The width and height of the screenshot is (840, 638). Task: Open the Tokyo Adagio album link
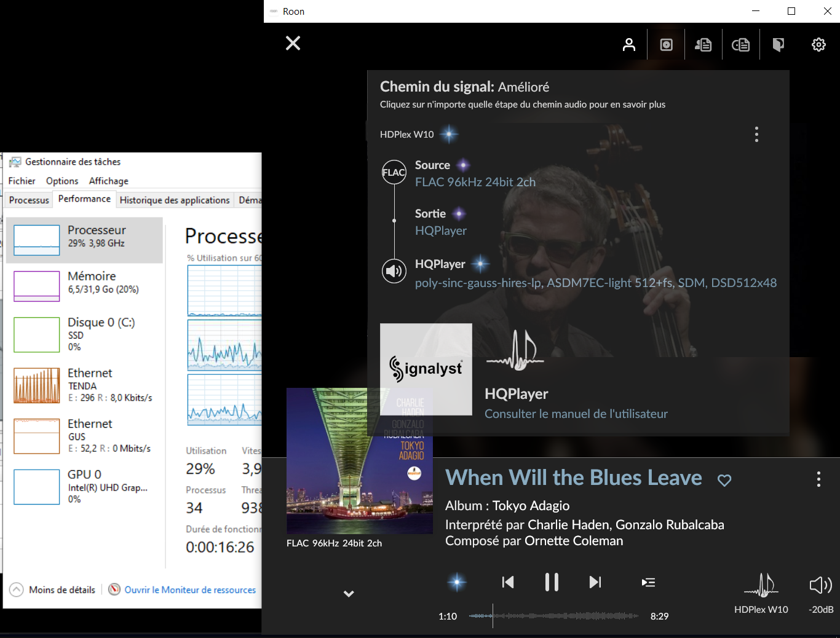pyautogui.click(x=531, y=506)
